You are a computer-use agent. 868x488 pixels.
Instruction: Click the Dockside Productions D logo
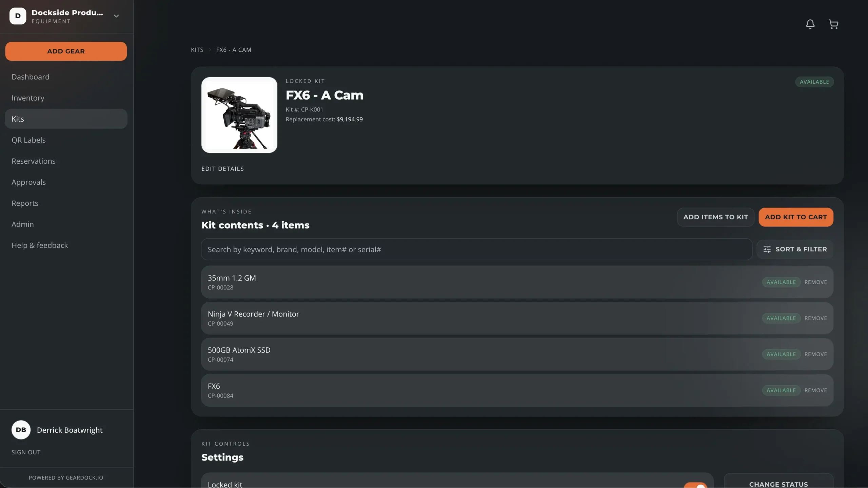(x=18, y=16)
